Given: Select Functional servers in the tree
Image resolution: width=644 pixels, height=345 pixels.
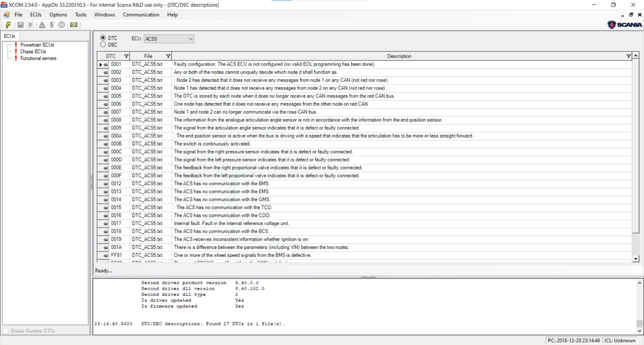Looking at the screenshot, I should click(x=38, y=58).
